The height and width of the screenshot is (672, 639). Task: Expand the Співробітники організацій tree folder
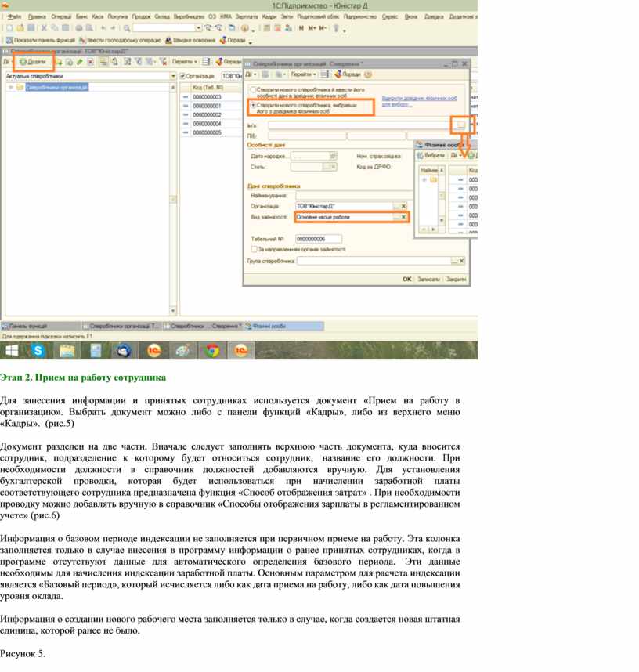tap(11, 87)
